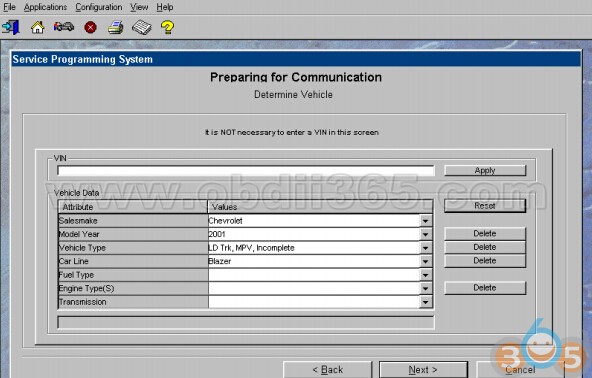Delete the Vehicle Type value
This screenshot has height=378, width=592.
pos(485,247)
